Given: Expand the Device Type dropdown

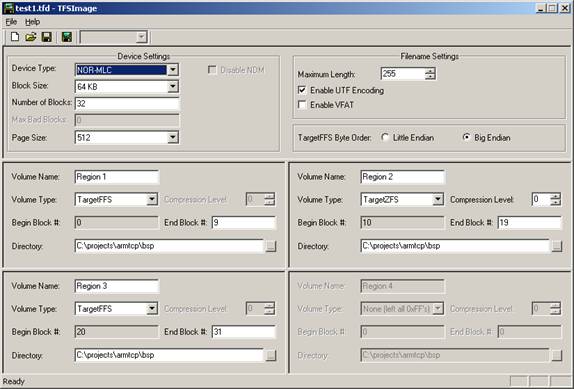Looking at the screenshot, I should point(173,70).
